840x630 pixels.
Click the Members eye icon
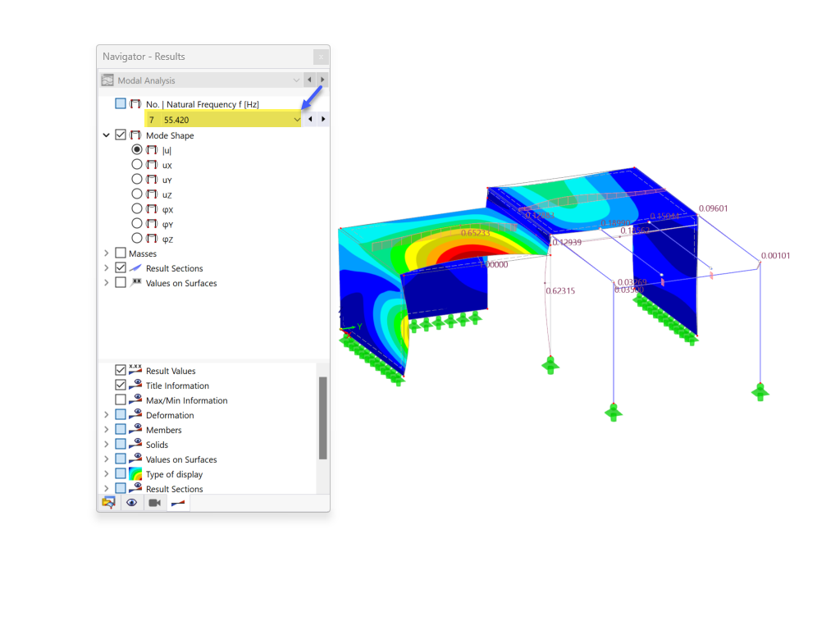(135, 429)
